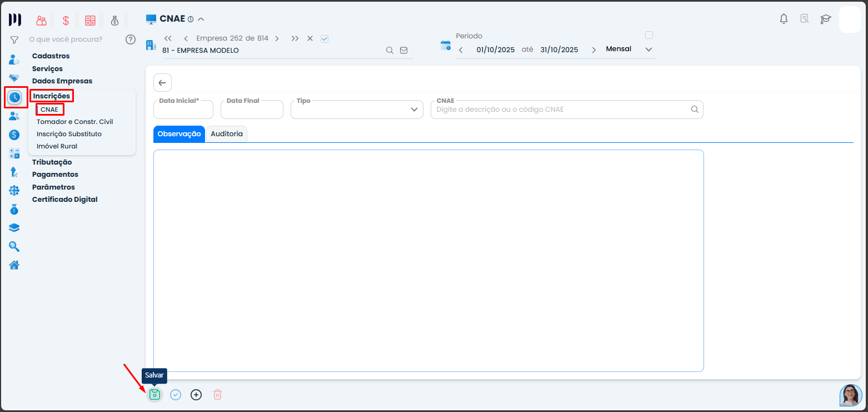Click the CNAE search input field
This screenshot has height=412, width=868.
(x=567, y=110)
